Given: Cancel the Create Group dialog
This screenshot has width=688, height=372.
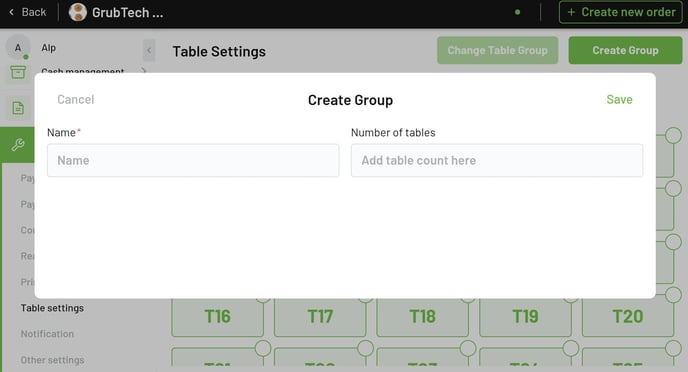Looking at the screenshot, I should pos(76,100).
